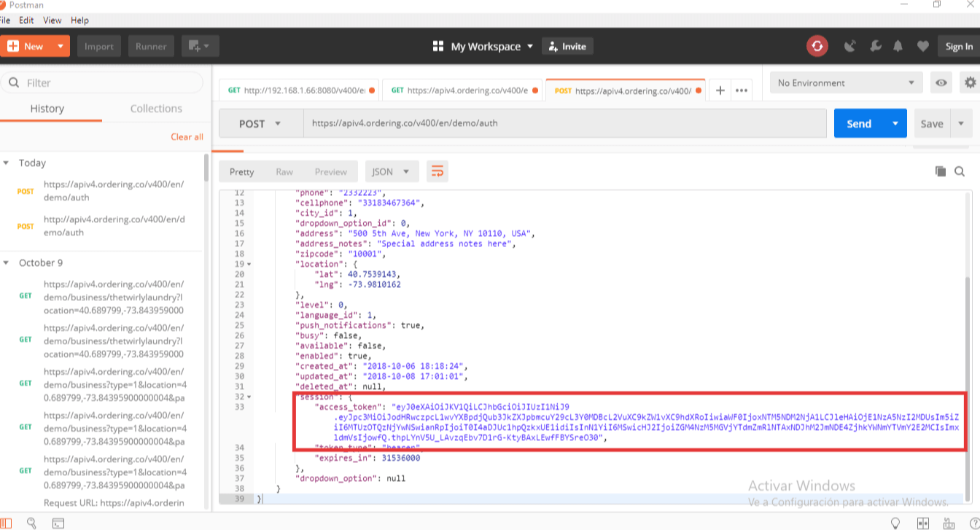Save the current request
The height and width of the screenshot is (530, 980).
932,123
